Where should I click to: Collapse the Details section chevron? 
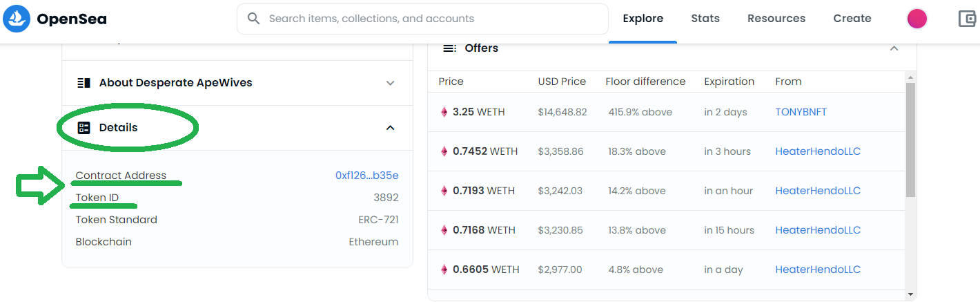point(390,128)
